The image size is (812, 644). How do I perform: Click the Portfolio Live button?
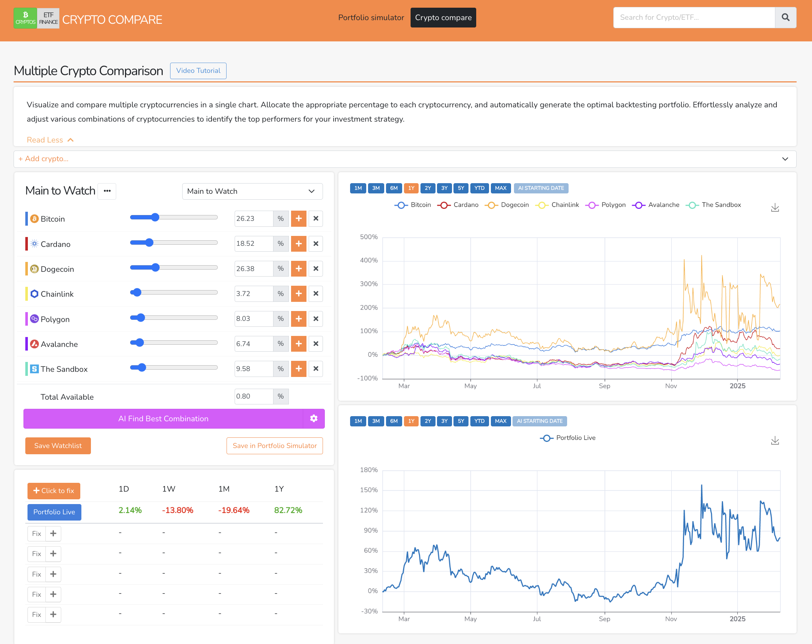click(x=54, y=512)
